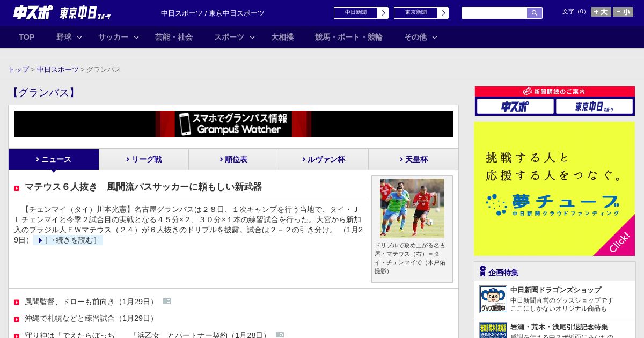Click 東京中日スポーツ subscription banner button
The image size is (644, 338).
[x=594, y=106]
